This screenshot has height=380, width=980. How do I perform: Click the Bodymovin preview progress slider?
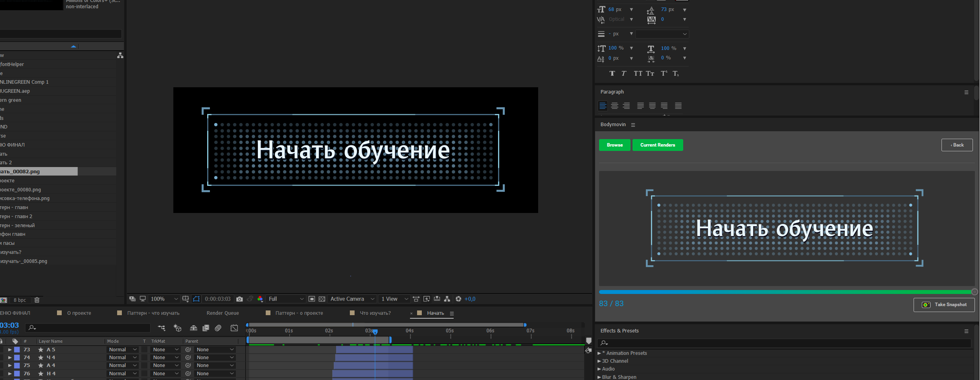click(785, 292)
